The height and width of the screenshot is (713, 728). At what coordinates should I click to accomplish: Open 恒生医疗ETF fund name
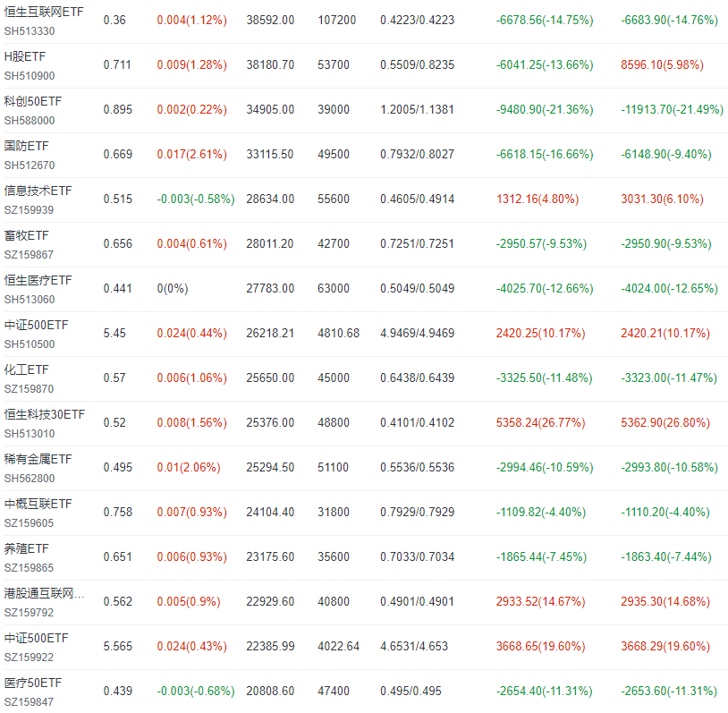coord(38,280)
